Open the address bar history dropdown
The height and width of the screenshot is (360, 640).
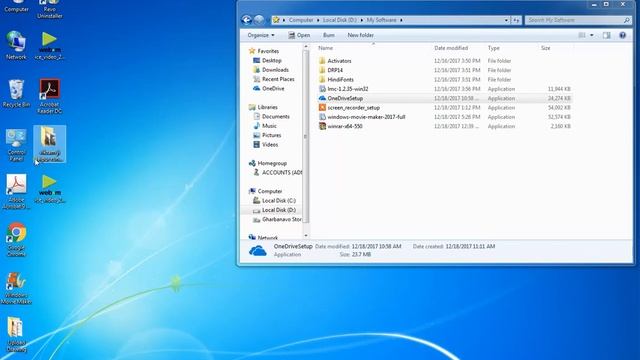pyautogui.click(x=506, y=20)
